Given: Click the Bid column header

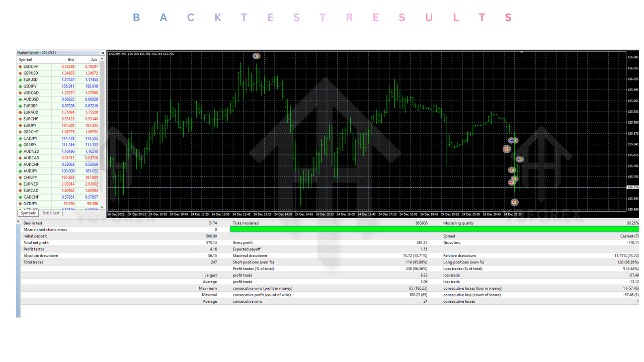Looking at the screenshot, I should coord(70,60).
